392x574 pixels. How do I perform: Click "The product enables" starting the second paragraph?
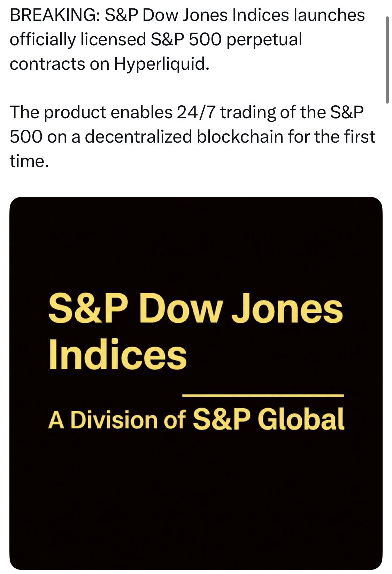tap(91, 112)
